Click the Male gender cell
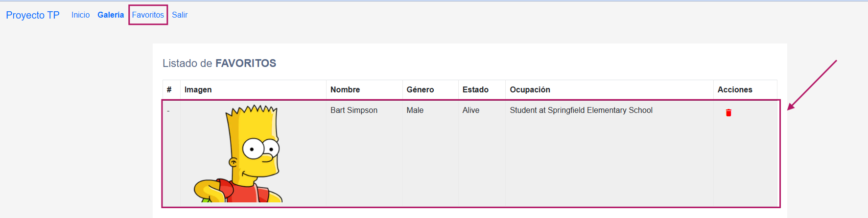 [x=415, y=110]
